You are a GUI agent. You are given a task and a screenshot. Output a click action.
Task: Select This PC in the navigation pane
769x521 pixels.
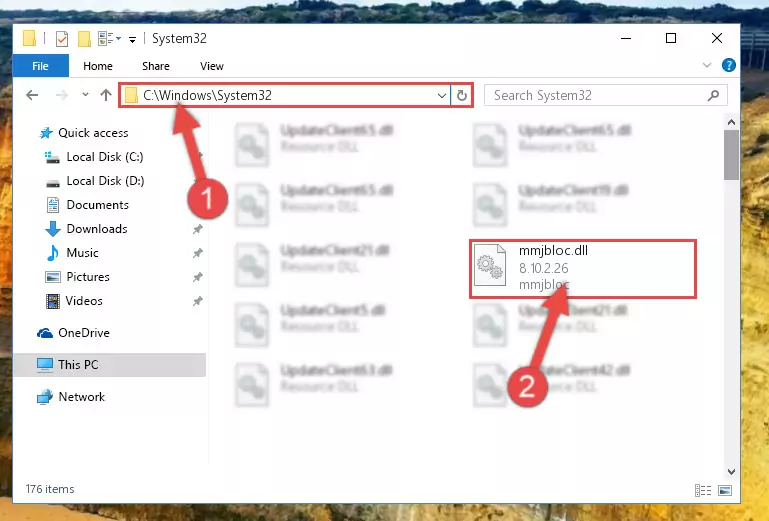pos(109,365)
